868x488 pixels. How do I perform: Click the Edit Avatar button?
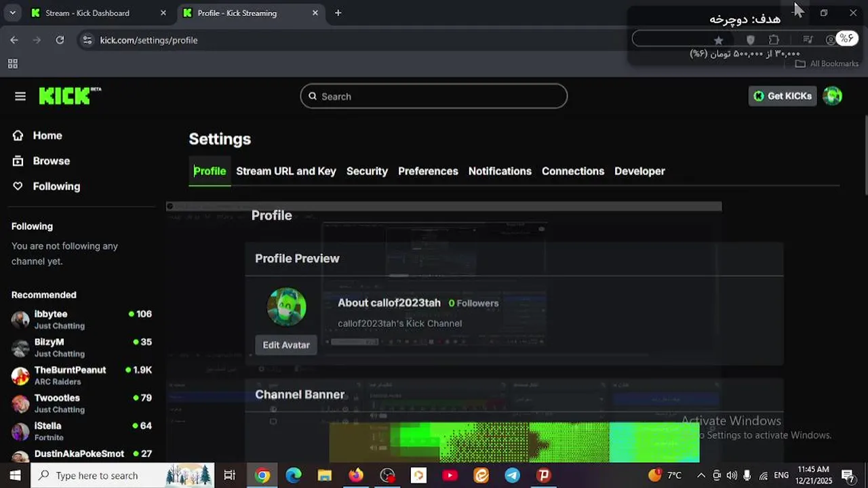(x=286, y=345)
